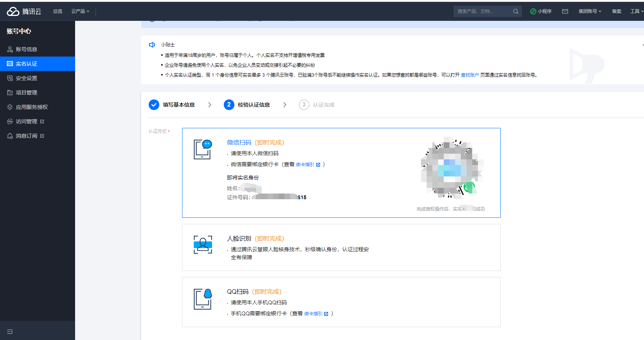Screen dimensions: 644x340
Task: Click the 访问管理 sidebar icon
Action: [10, 121]
